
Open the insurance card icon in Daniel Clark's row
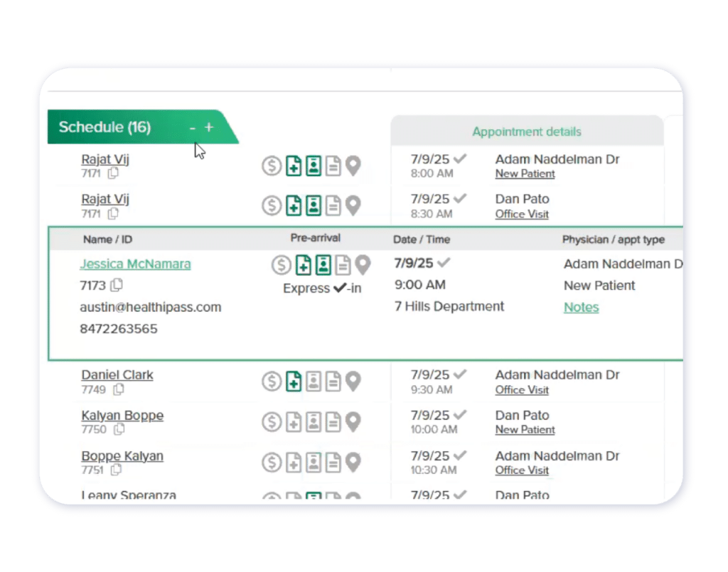click(x=293, y=382)
